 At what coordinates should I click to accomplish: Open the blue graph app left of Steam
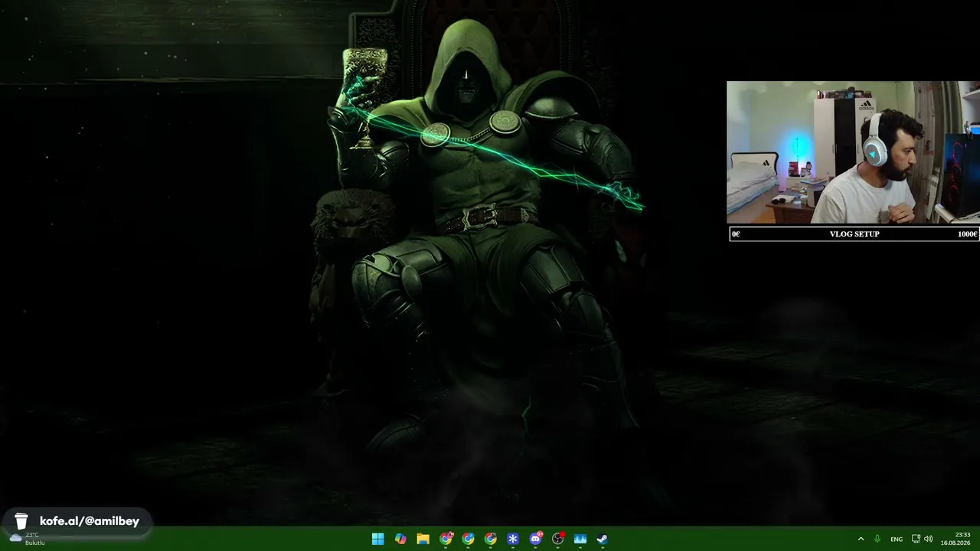pyautogui.click(x=580, y=539)
